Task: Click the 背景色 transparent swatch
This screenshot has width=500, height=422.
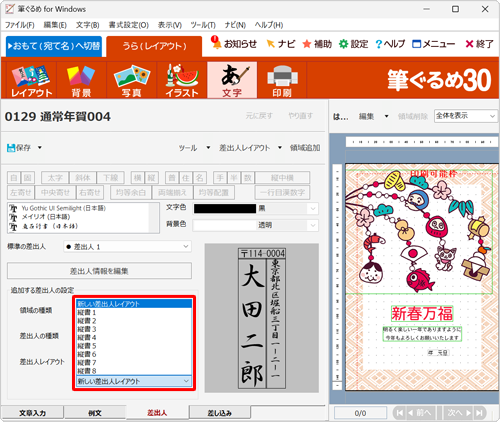Action: coord(225,225)
